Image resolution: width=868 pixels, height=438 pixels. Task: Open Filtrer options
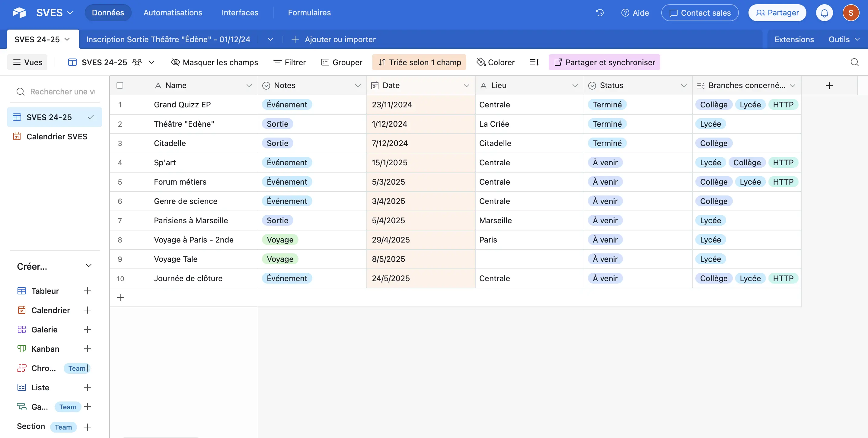(x=289, y=62)
